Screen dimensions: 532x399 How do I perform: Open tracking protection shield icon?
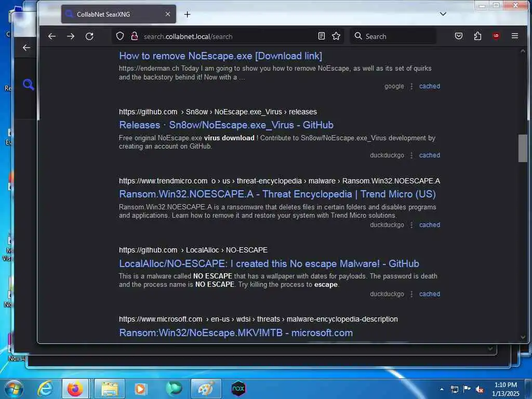[x=120, y=36]
